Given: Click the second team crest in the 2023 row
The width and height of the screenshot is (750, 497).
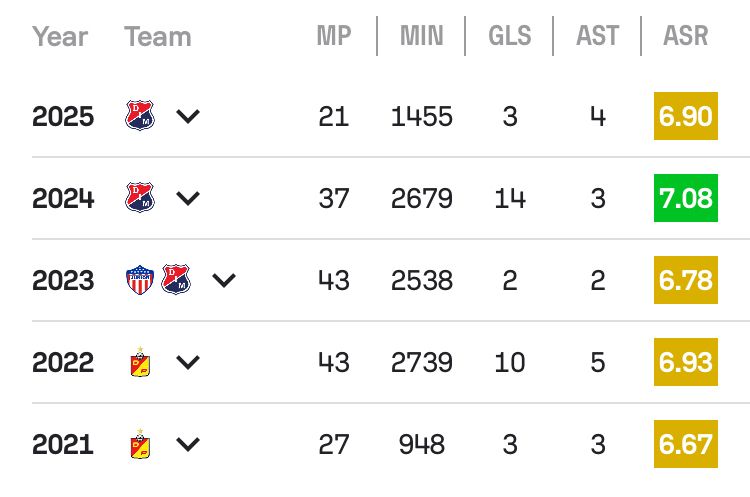Looking at the screenshot, I should [176, 280].
